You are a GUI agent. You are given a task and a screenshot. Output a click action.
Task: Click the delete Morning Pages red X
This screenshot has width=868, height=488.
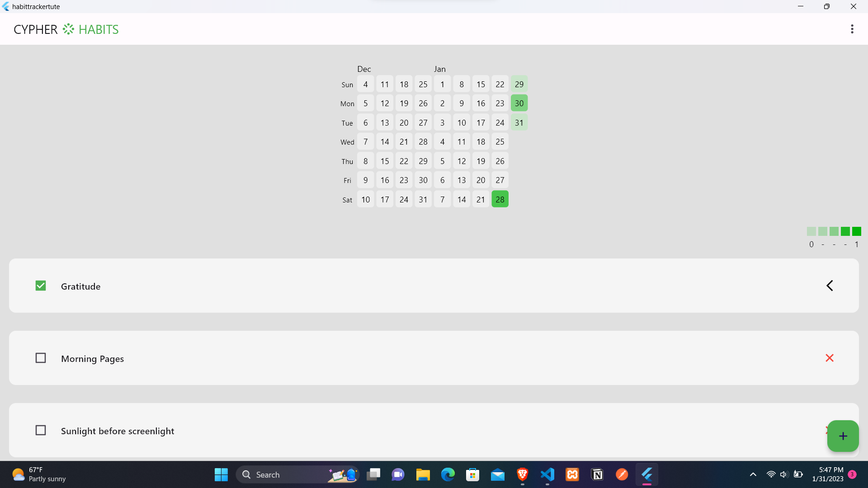click(830, 357)
